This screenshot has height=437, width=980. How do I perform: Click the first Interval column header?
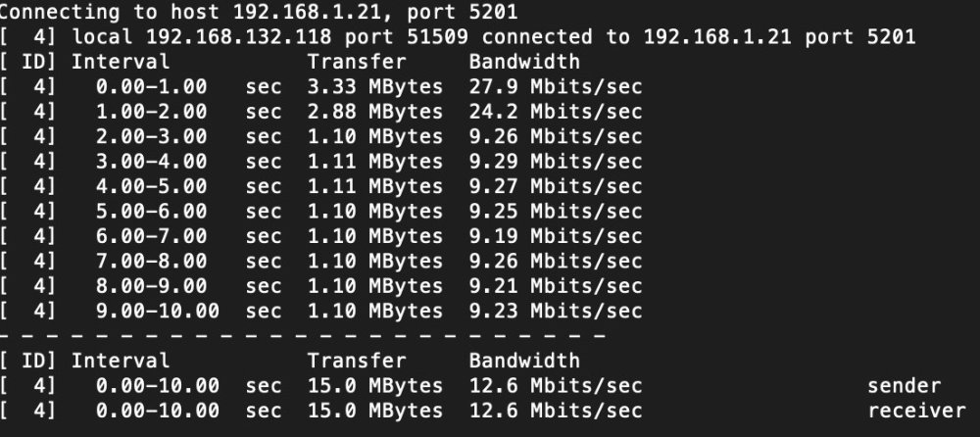coord(120,62)
